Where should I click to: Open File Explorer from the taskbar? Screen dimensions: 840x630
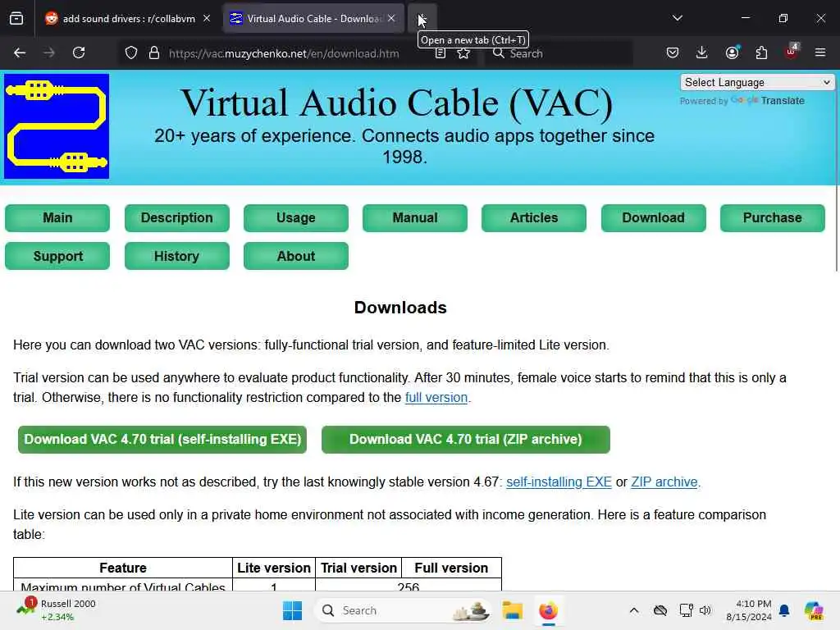pyautogui.click(x=512, y=610)
